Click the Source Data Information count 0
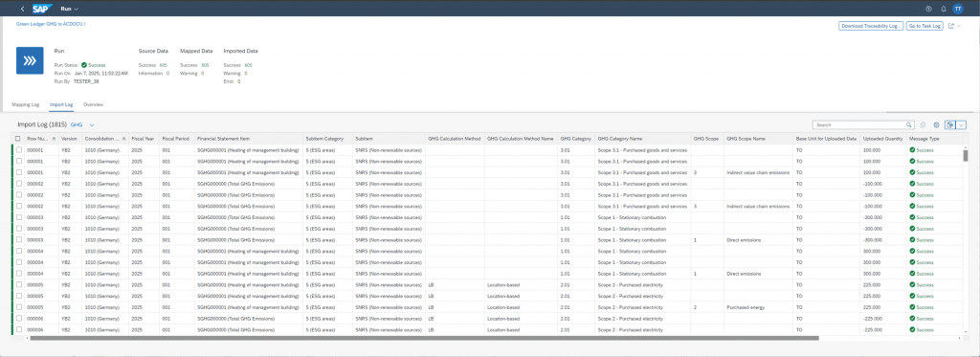This screenshot has width=980, height=357. coord(167,73)
